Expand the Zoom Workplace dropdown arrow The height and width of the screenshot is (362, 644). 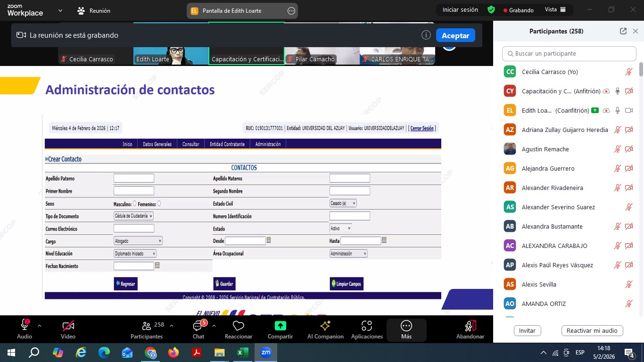60,10
